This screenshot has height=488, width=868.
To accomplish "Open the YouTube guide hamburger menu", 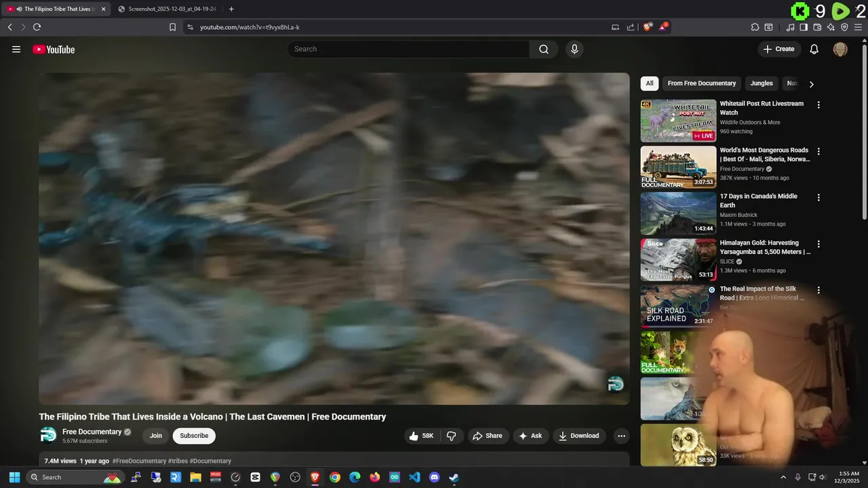I will [x=16, y=49].
